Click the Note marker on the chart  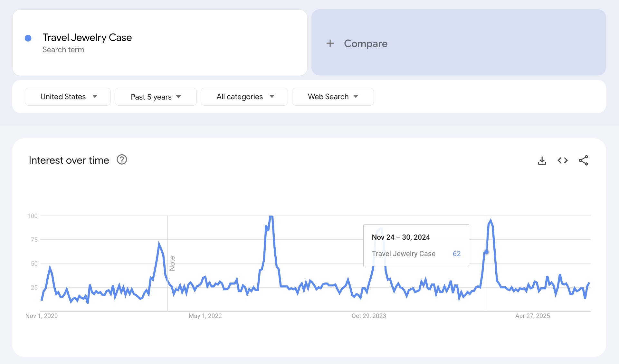pos(172,263)
